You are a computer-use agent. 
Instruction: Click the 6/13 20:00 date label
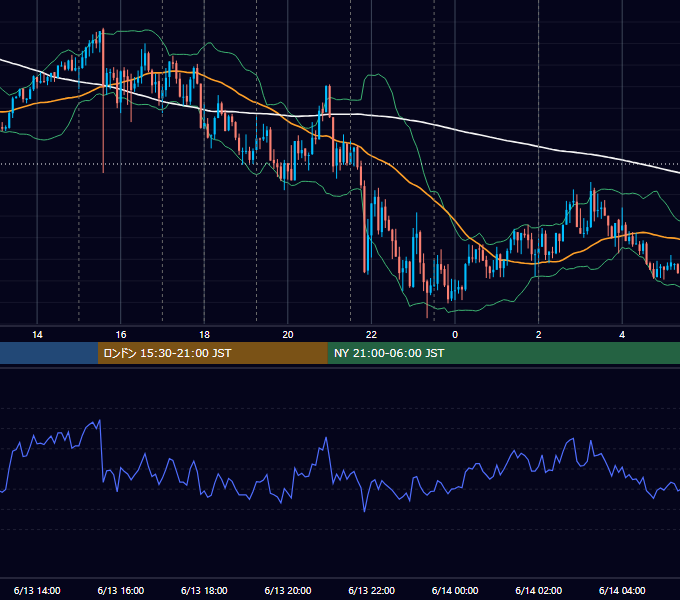(288, 590)
